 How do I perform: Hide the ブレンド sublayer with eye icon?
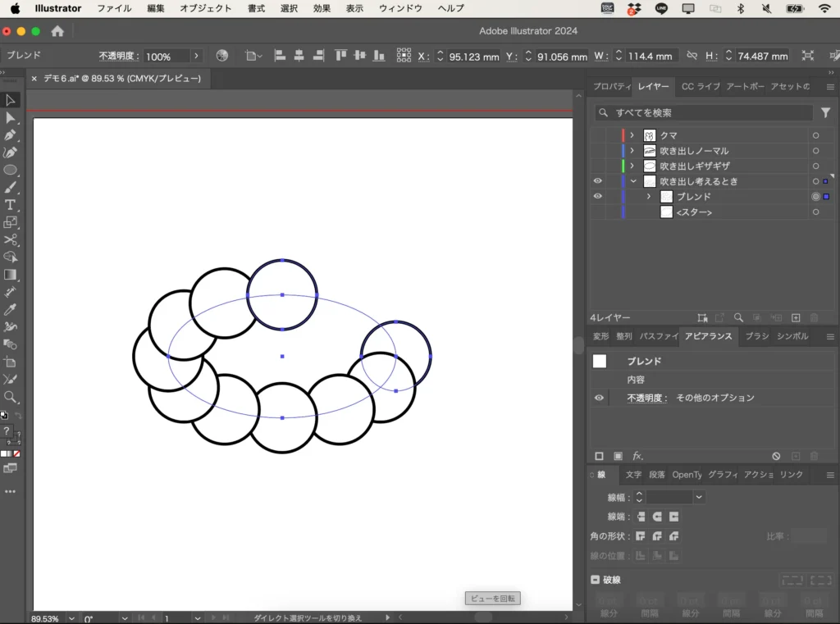click(x=598, y=197)
